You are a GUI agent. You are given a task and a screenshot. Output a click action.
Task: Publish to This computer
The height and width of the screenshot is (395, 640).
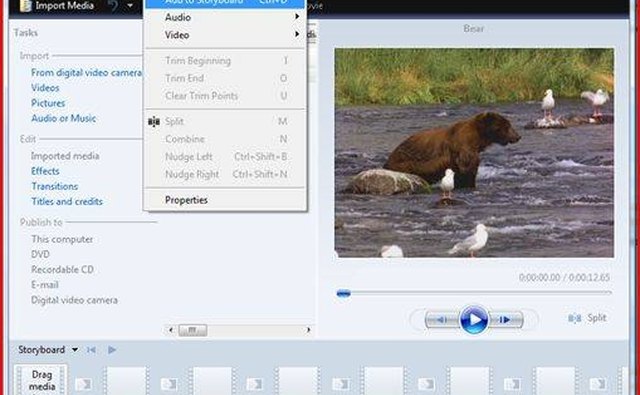pyautogui.click(x=62, y=239)
